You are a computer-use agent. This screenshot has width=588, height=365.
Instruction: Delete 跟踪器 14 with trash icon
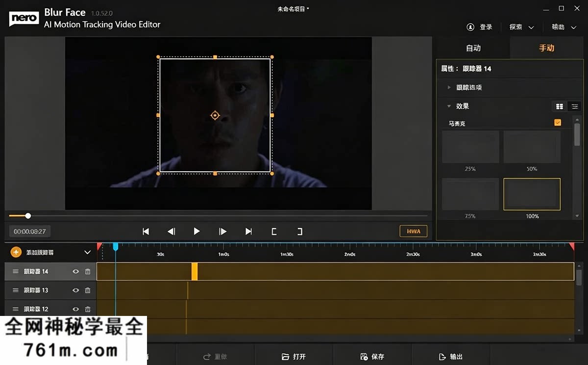click(x=88, y=271)
